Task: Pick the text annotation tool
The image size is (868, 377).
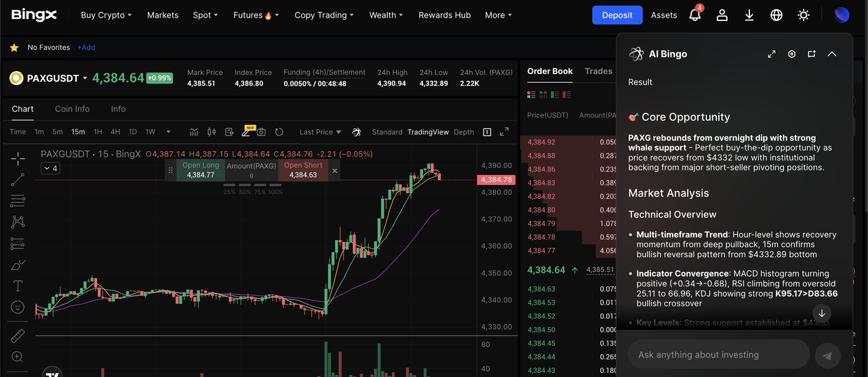Action: [x=18, y=285]
